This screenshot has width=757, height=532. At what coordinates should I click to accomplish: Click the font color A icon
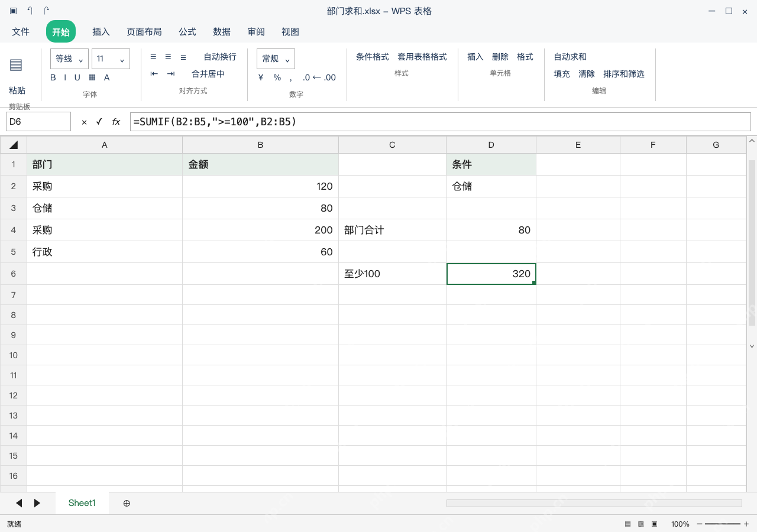107,77
